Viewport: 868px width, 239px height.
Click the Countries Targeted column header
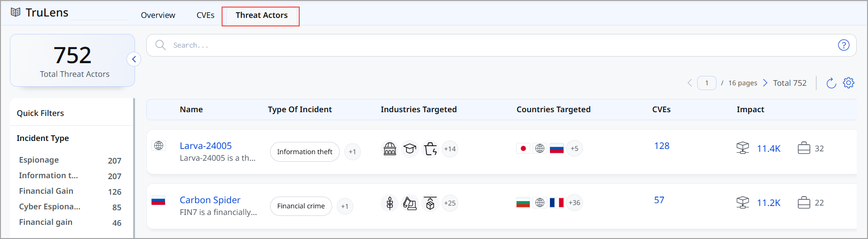553,109
